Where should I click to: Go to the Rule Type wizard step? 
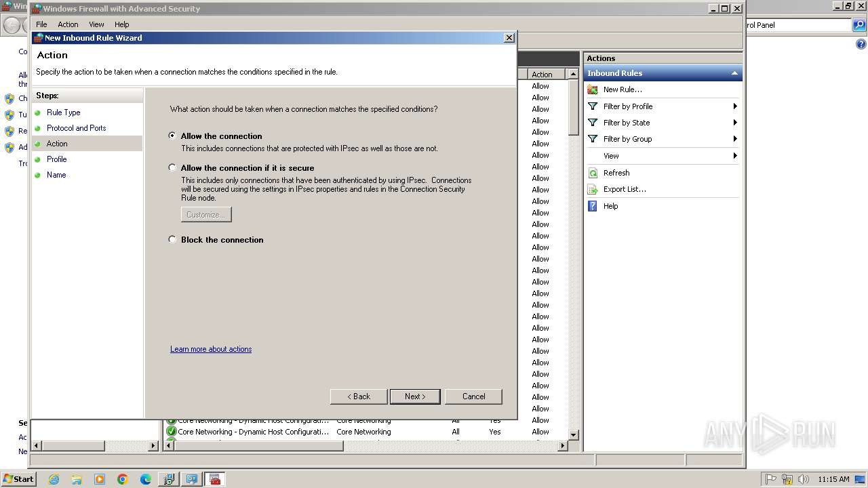pos(63,113)
